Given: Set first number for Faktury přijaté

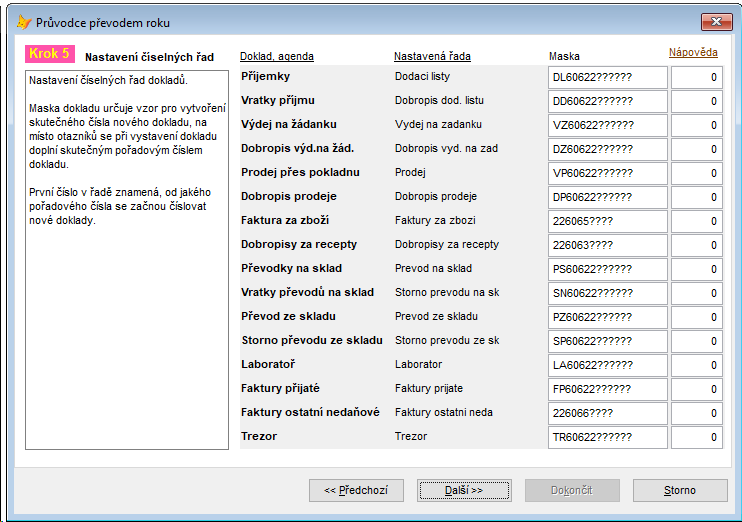Looking at the screenshot, I should tap(697, 389).
